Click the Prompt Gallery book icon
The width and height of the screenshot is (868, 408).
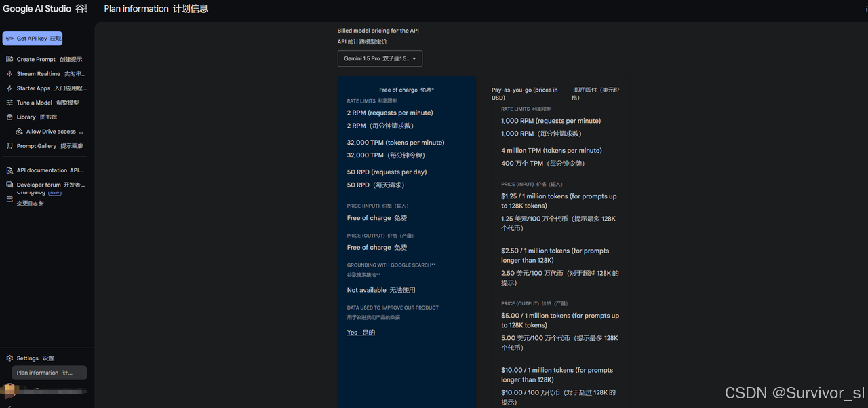[9, 146]
